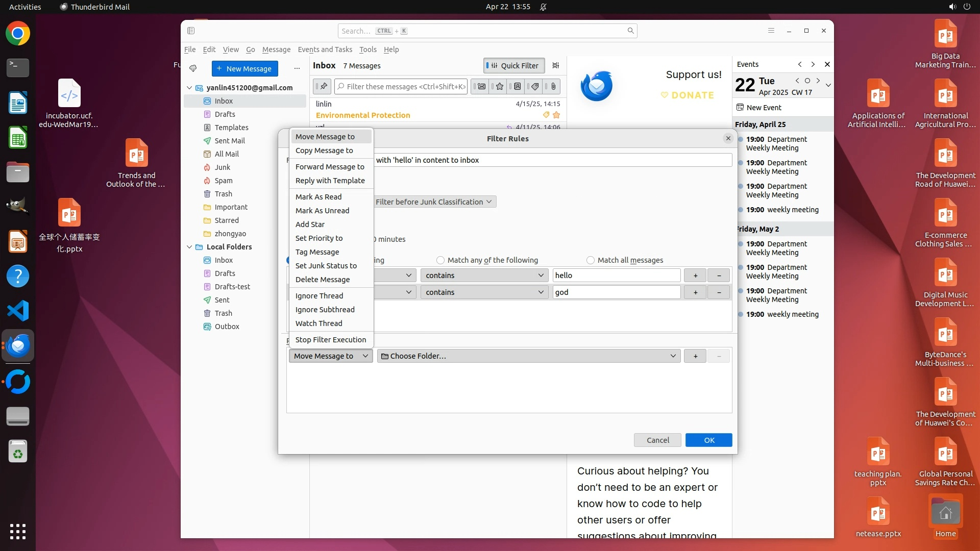Open Filter before Junk Classification dropdown
This screenshot has width=980, height=551.
[433, 202]
